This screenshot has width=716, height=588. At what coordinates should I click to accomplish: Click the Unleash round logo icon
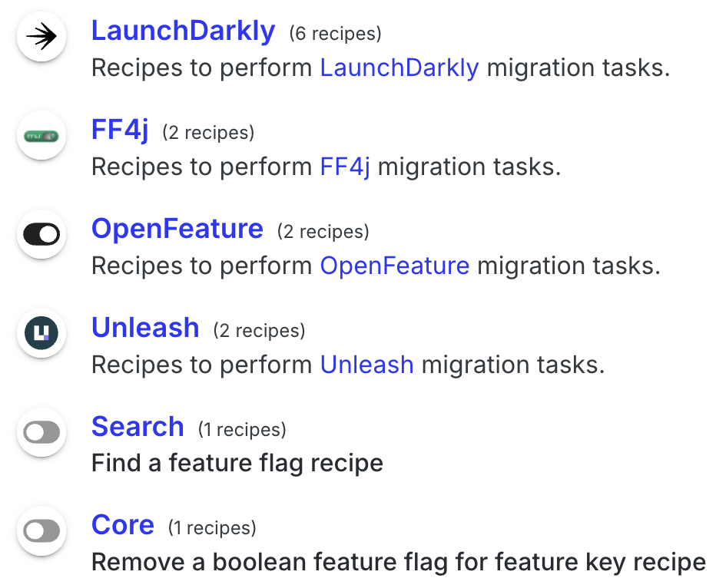(x=41, y=333)
